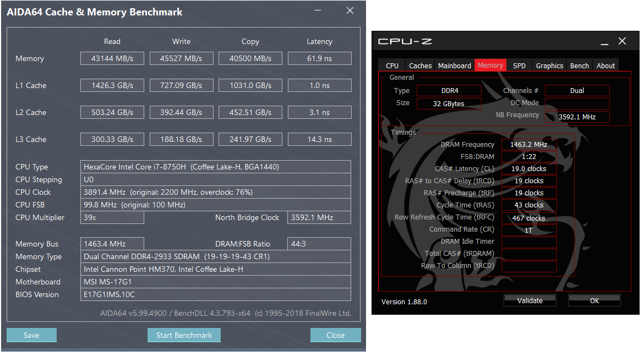Go to the Bench tab in CPU-Z
Viewport: 644px width, 356px height.
point(580,65)
